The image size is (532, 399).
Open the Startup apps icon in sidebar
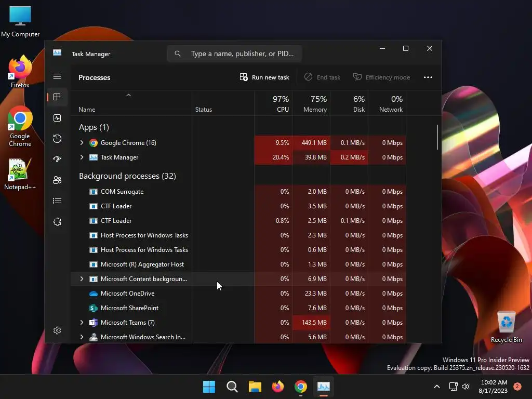[x=57, y=159]
